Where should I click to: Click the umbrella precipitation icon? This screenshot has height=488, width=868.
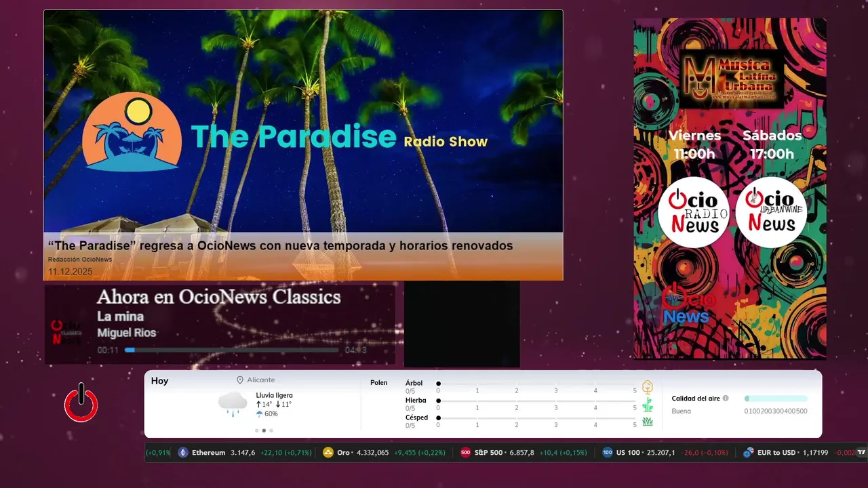tap(260, 414)
